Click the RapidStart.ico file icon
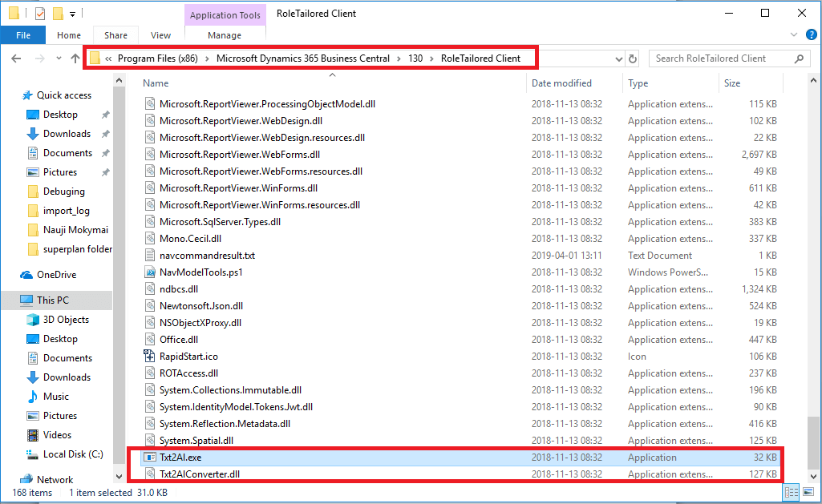This screenshot has width=822, height=504. [x=150, y=357]
